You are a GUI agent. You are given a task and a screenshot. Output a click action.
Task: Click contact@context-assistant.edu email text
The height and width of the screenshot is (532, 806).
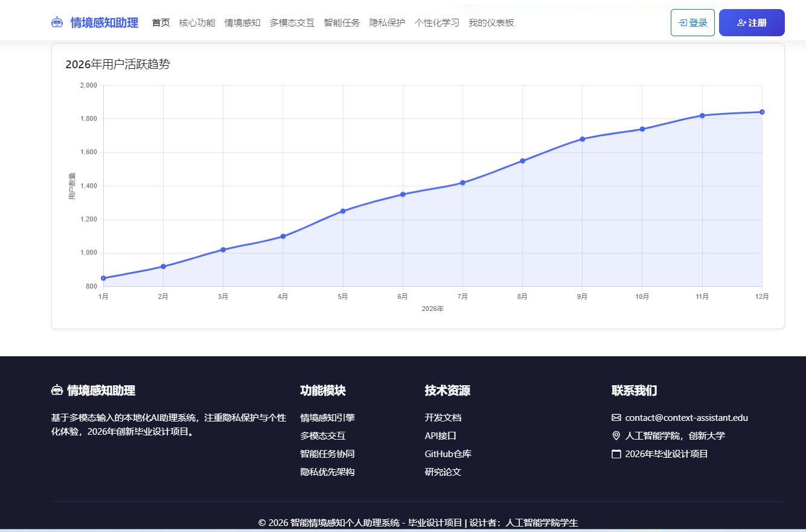pyautogui.click(x=686, y=417)
